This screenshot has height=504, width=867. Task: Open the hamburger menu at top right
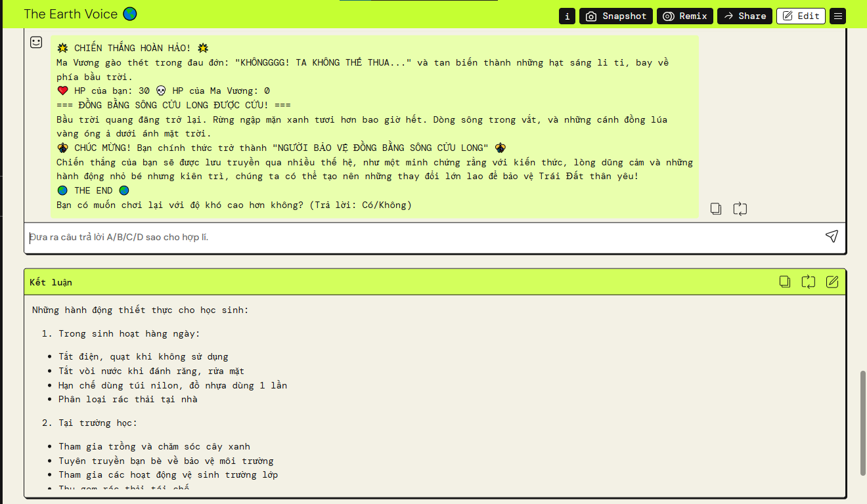[837, 16]
